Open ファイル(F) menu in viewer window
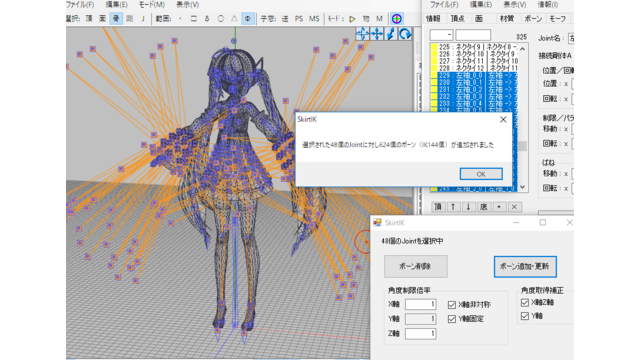Screen dimensions: 640x360 tap(80, 4)
